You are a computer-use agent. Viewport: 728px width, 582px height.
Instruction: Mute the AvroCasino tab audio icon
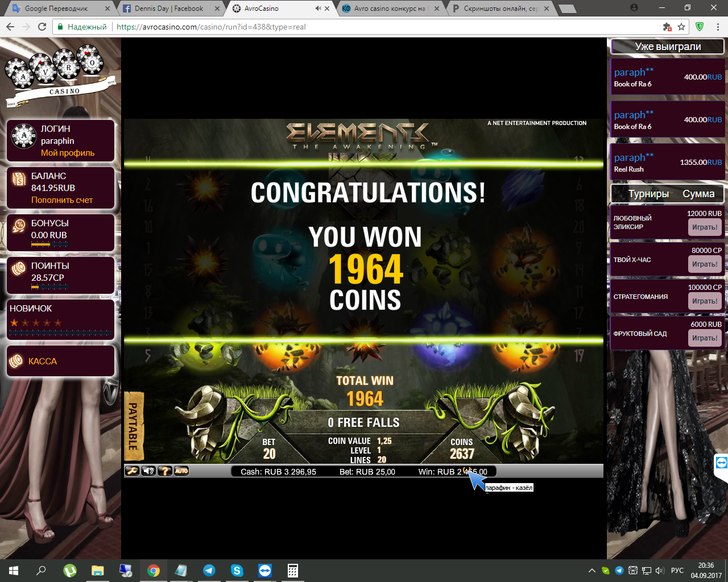(x=318, y=9)
